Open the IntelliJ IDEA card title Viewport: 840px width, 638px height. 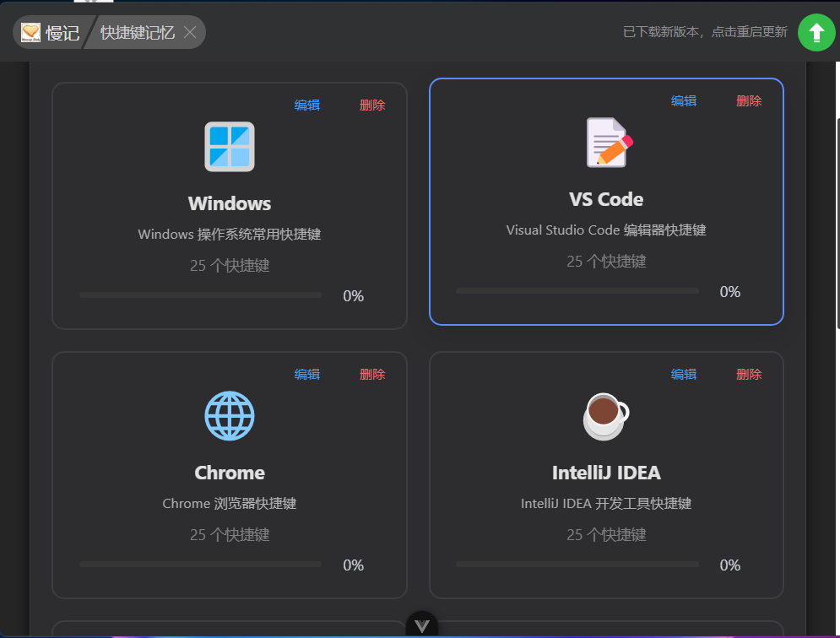606,473
